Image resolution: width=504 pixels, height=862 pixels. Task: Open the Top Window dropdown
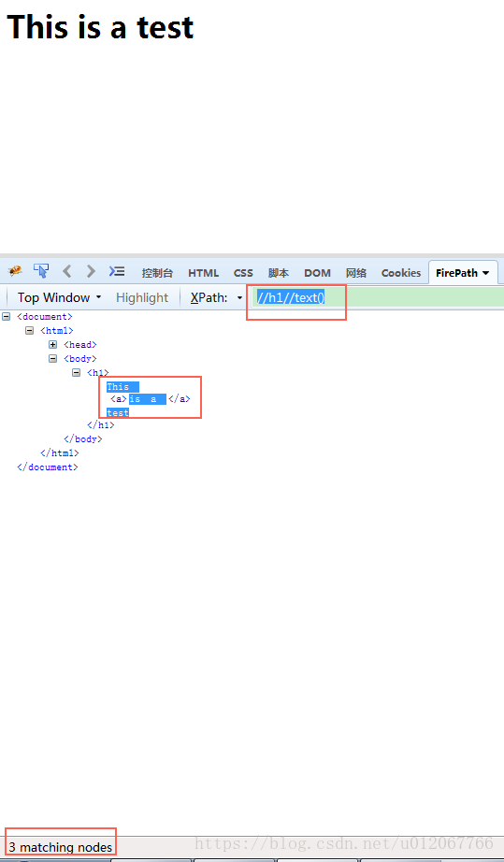coord(59,297)
